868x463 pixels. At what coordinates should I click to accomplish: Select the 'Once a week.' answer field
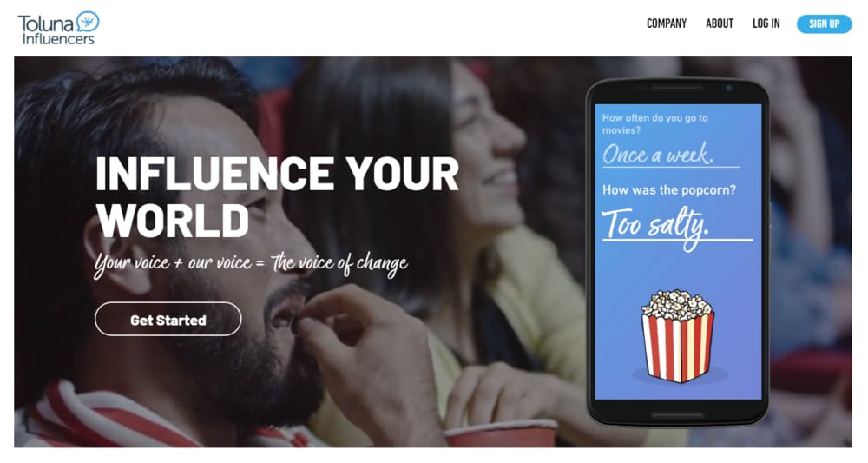(x=670, y=154)
